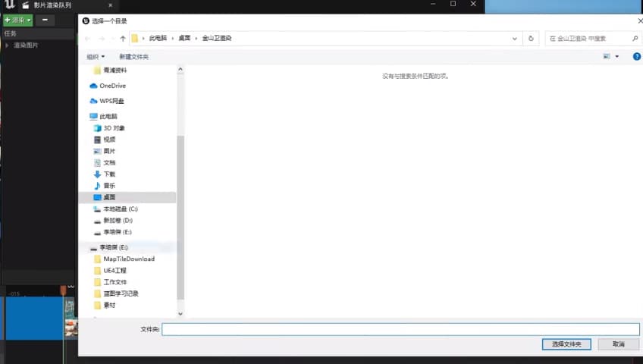Click 桌面 in the breadcrumb path

point(184,38)
